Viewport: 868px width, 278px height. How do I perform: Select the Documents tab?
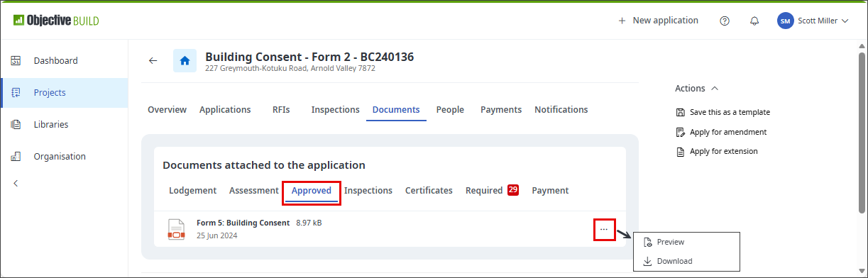396,110
